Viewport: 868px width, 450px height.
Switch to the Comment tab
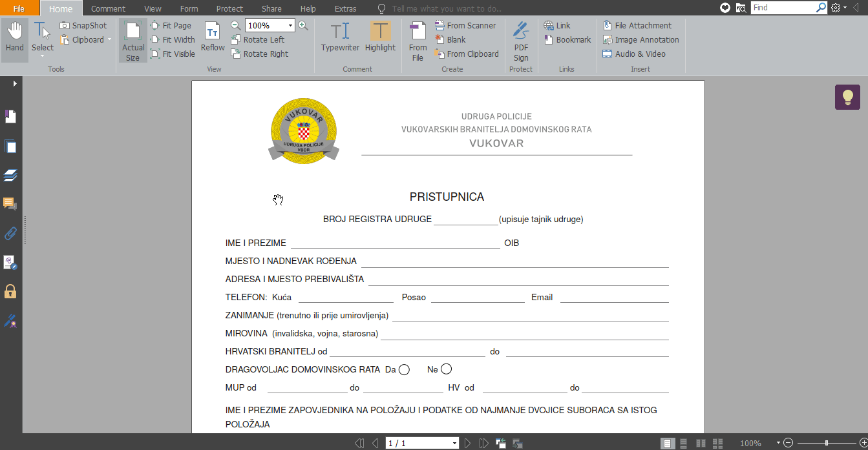[107, 9]
